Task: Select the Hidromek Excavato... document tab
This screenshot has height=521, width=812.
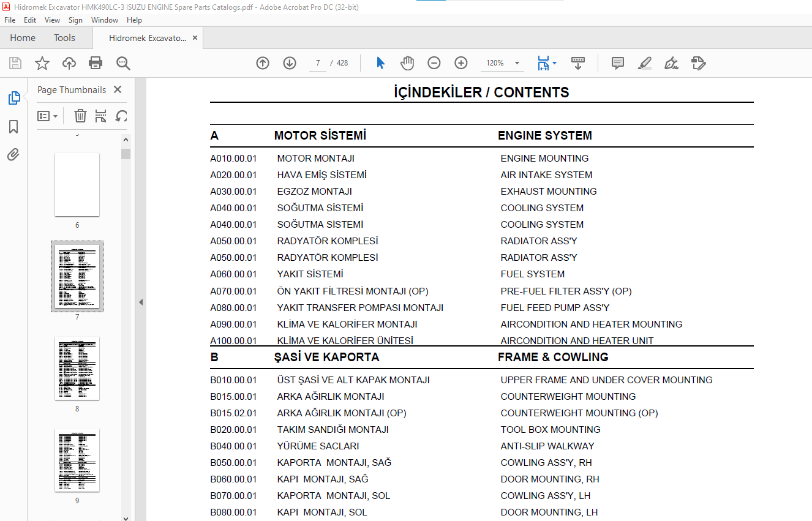Action: click(148, 37)
